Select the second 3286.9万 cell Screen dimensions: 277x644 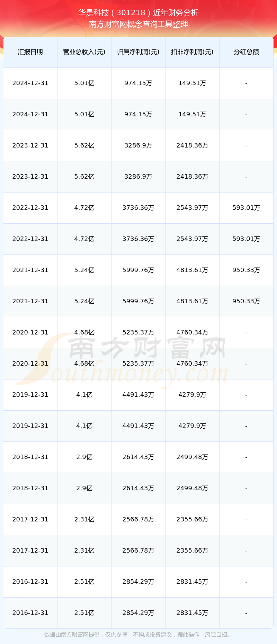click(x=138, y=177)
